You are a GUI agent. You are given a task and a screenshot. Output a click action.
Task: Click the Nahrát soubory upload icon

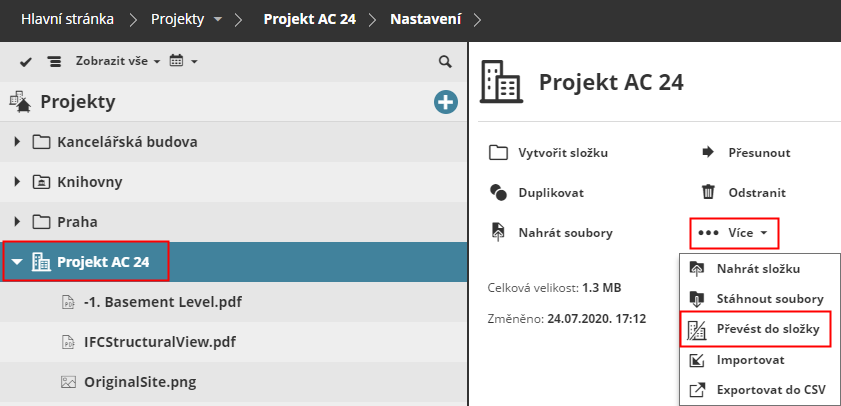pyautogui.click(x=498, y=233)
